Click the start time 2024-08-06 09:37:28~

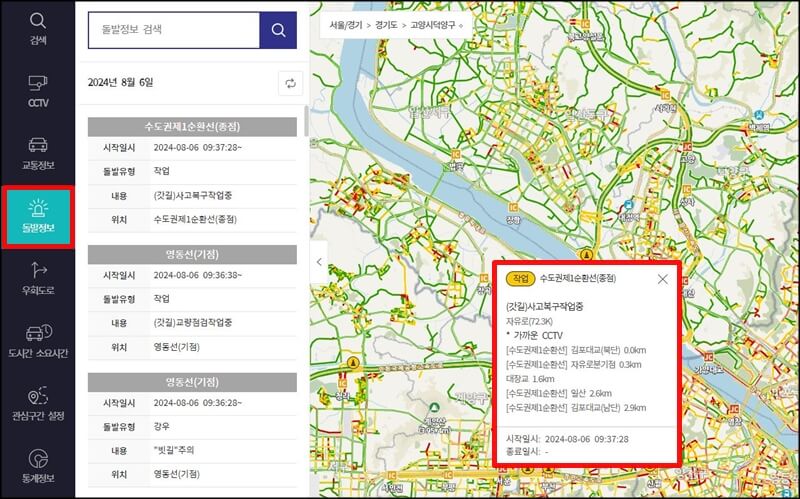197,147
